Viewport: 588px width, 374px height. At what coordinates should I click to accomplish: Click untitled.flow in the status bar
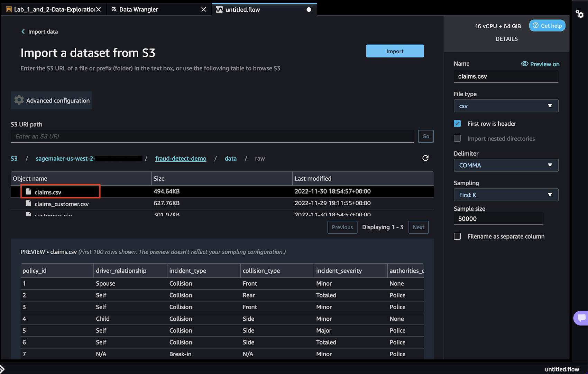coord(562,369)
